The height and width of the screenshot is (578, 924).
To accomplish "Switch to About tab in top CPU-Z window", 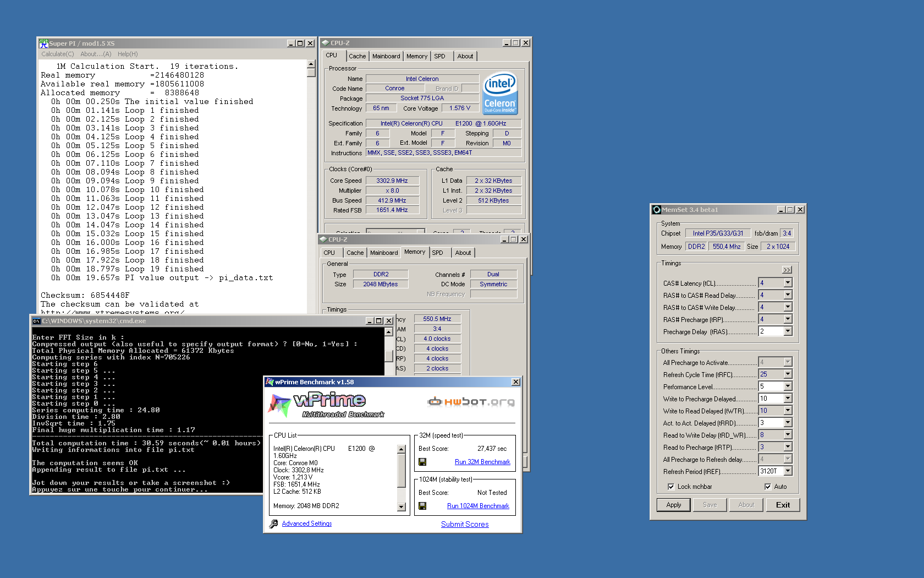I will click(465, 56).
